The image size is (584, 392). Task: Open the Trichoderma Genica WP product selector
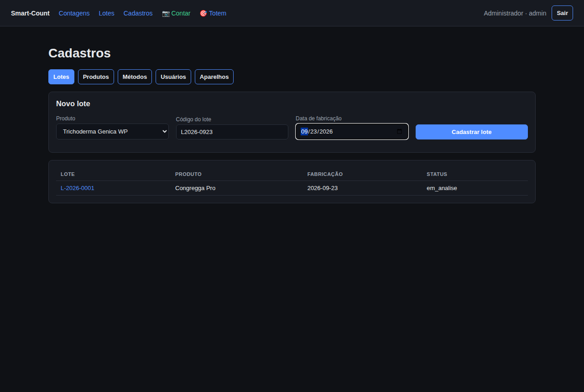tap(112, 132)
